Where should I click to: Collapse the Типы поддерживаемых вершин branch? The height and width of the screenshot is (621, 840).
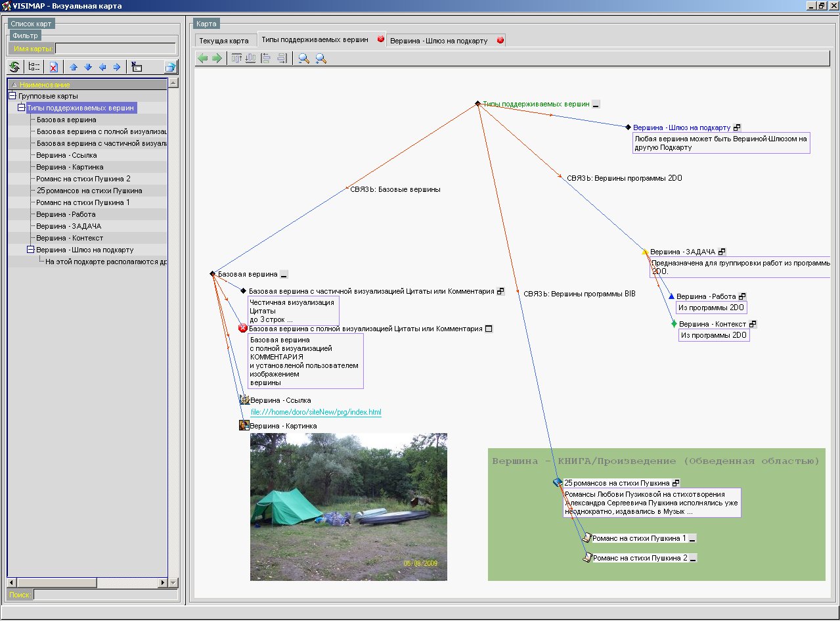20,108
